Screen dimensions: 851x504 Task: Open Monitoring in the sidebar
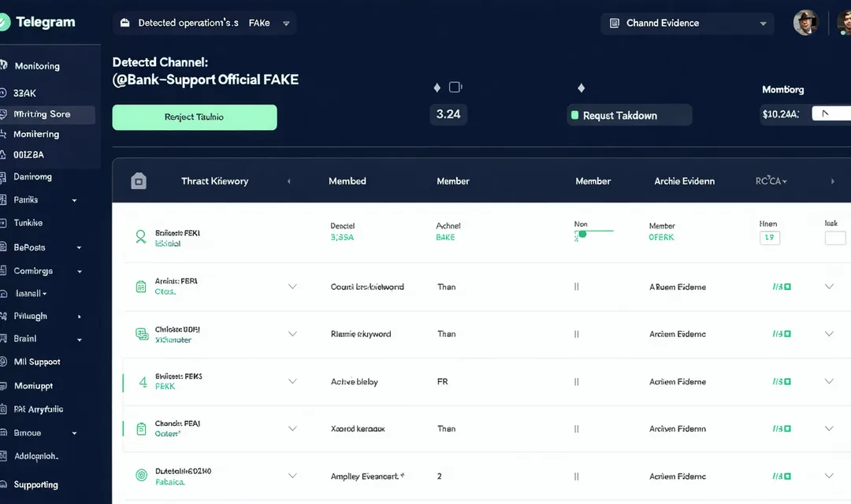click(37, 65)
